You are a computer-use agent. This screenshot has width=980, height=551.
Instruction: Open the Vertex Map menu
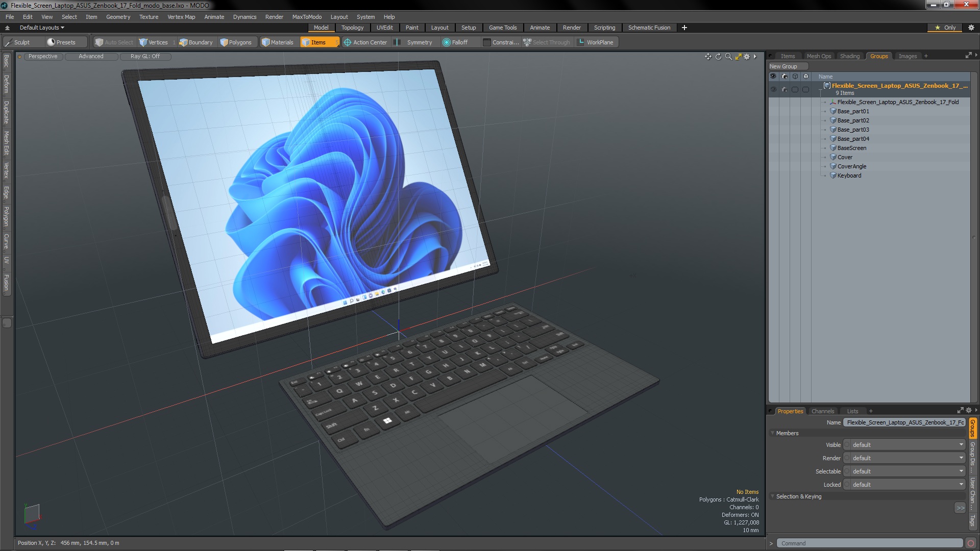[x=181, y=17]
